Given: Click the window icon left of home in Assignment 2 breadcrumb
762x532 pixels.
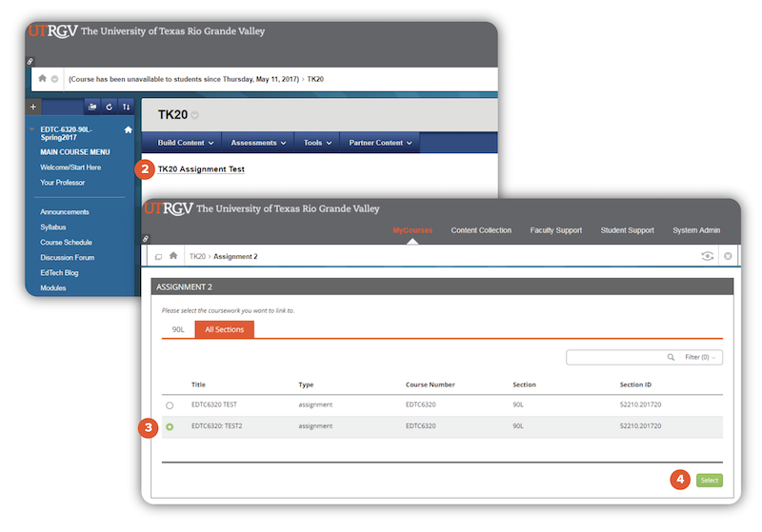Looking at the screenshot, I should pos(158,257).
